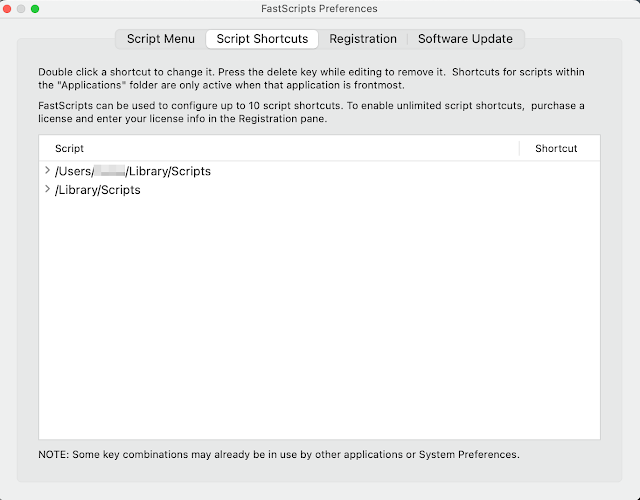Expand the /Library/Scripts disclosure chevron
The width and height of the screenshot is (640, 500).
click(x=47, y=189)
